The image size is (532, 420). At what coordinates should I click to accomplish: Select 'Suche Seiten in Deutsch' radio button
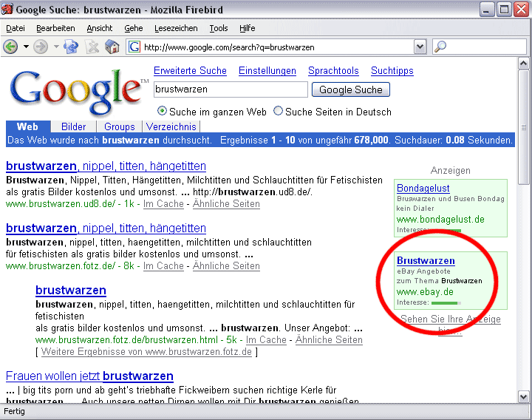[278, 111]
